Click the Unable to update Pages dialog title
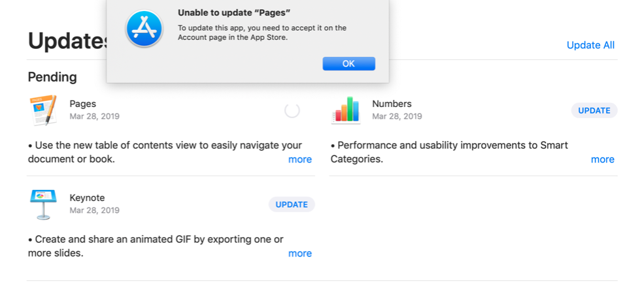 pos(234,12)
